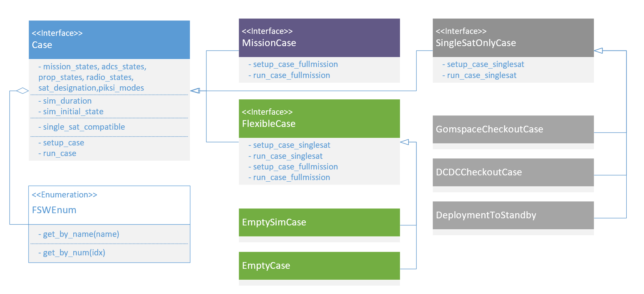Click '- run_case_fullmission' under MissionCase
Image resolution: width=644 pixels, height=294 pixels.
[289, 75]
